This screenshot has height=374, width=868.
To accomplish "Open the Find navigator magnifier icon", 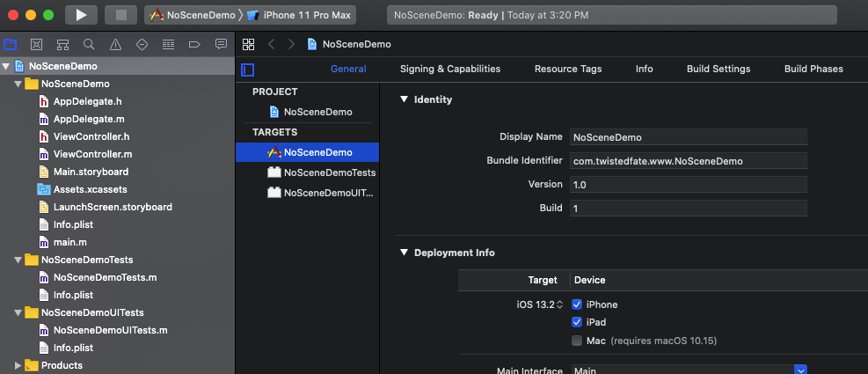I will pos(89,44).
